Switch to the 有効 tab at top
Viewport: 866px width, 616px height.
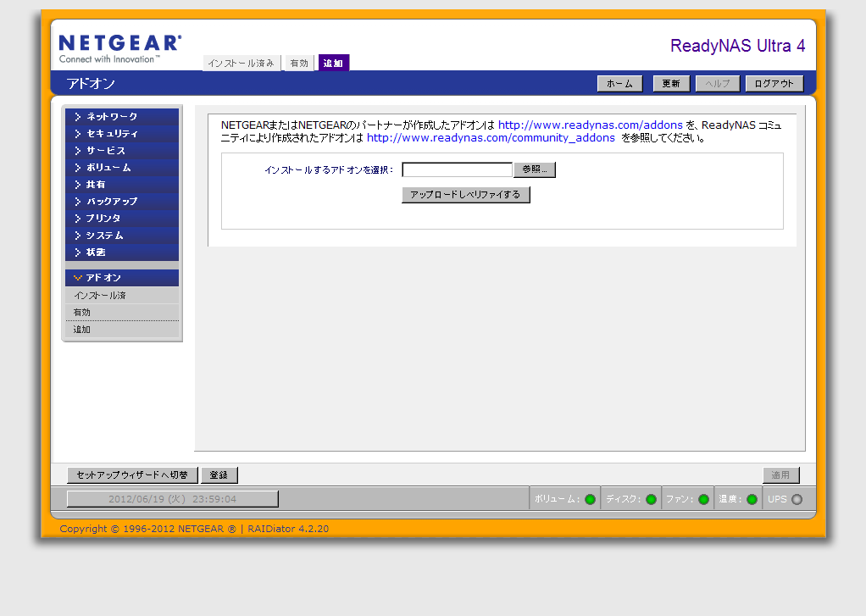coord(299,64)
